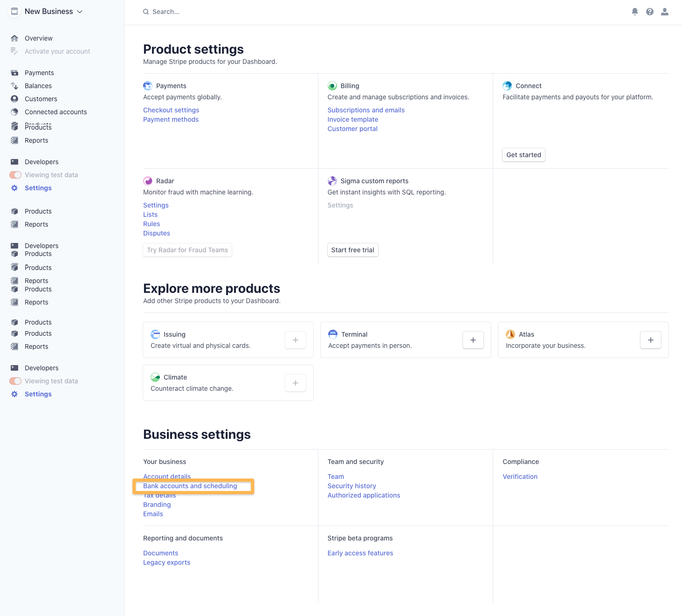Open Authorized applications link
This screenshot has height=616, width=682.
click(x=364, y=495)
